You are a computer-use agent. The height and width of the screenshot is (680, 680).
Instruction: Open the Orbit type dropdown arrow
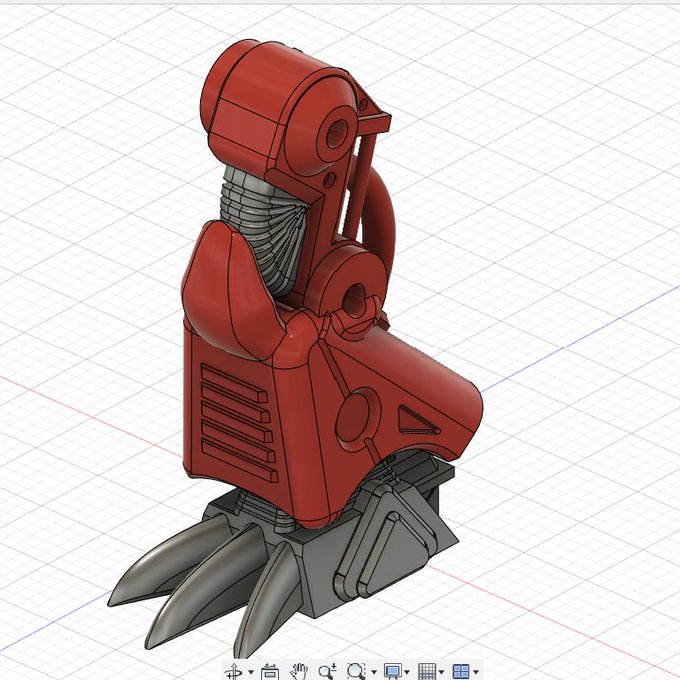click(251, 673)
